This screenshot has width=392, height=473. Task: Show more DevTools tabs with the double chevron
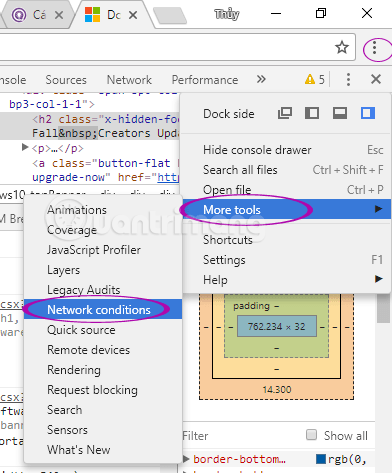(x=261, y=79)
